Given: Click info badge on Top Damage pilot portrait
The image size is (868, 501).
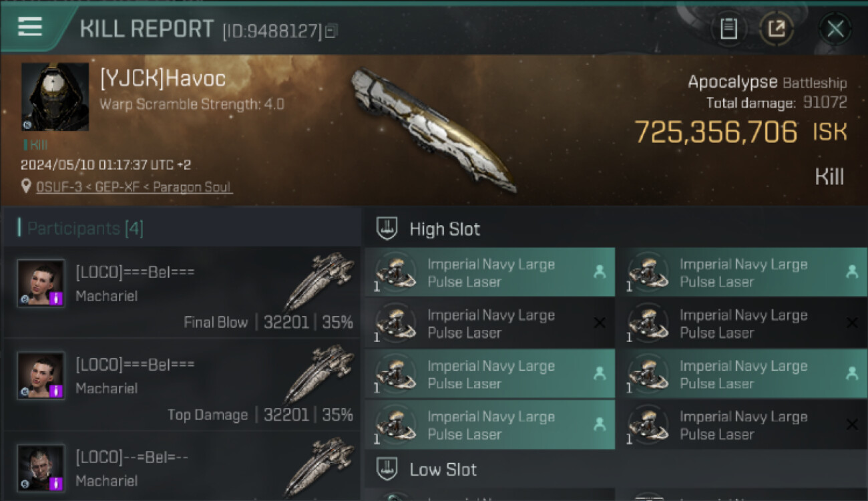Looking at the screenshot, I should [x=56, y=390].
